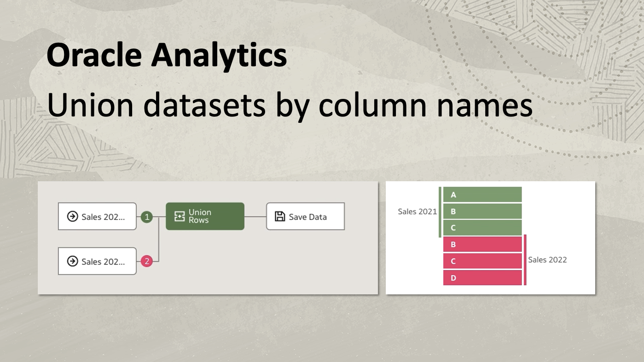Click the red row labeled B
Viewport: 644px width, 362px height.
482,245
